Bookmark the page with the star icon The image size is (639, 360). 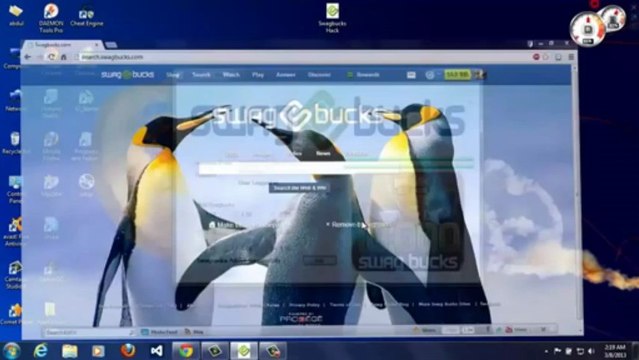(x=546, y=57)
